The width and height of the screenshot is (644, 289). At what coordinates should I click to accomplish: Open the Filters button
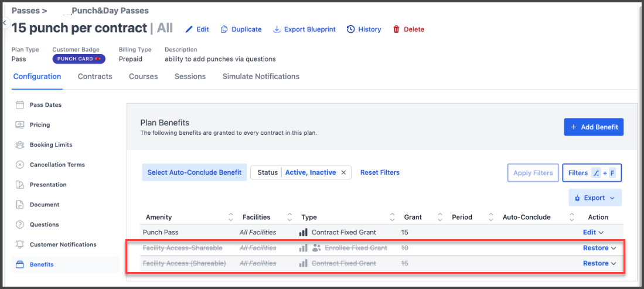pos(592,173)
